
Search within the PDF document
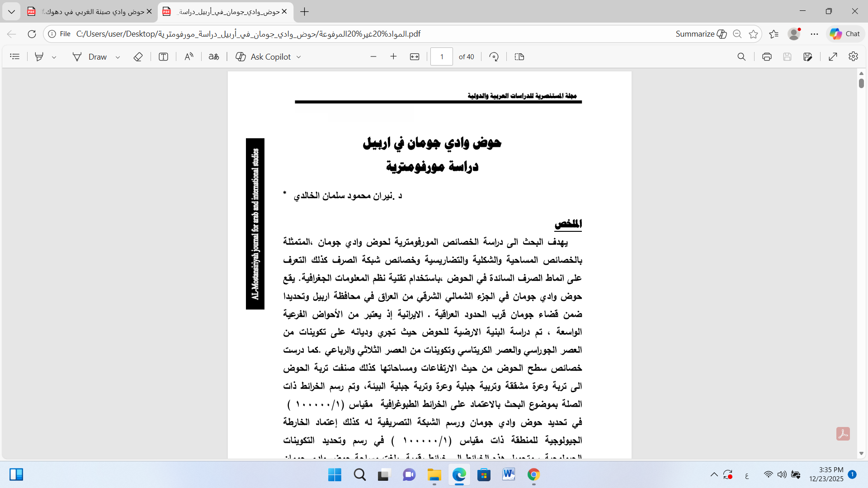(x=741, y=56)
